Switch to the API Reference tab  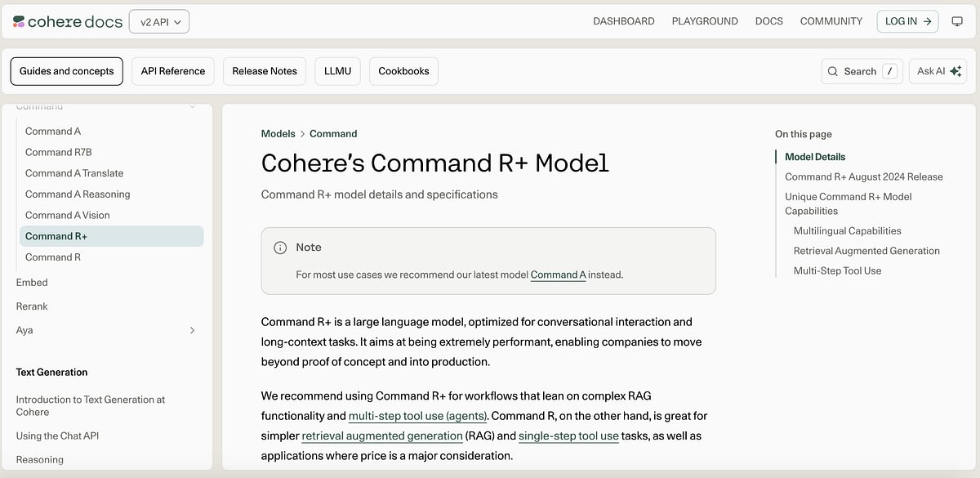[173, 71]
